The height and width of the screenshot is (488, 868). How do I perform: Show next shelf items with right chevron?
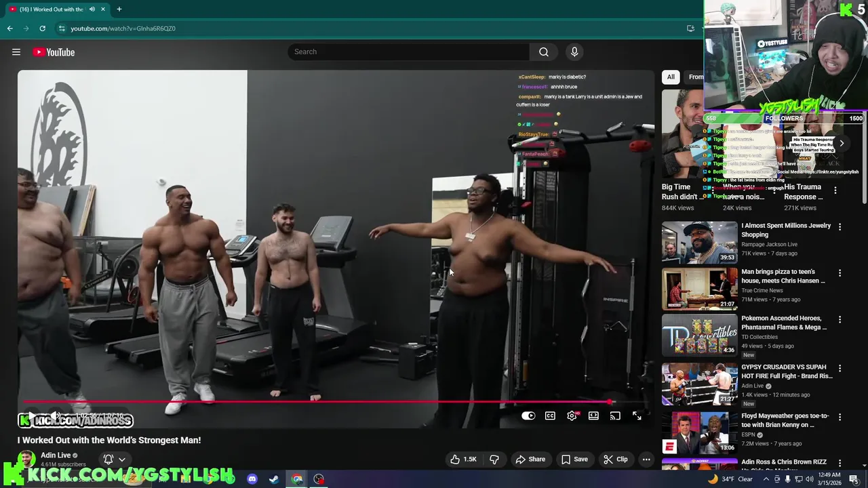(842, 143)
